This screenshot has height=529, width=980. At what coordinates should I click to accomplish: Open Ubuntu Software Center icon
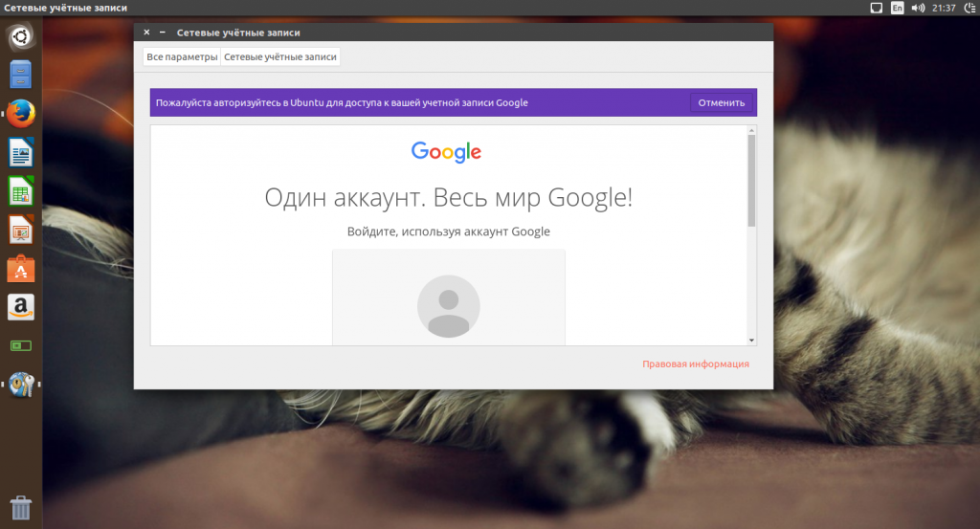tap(21, 269)
